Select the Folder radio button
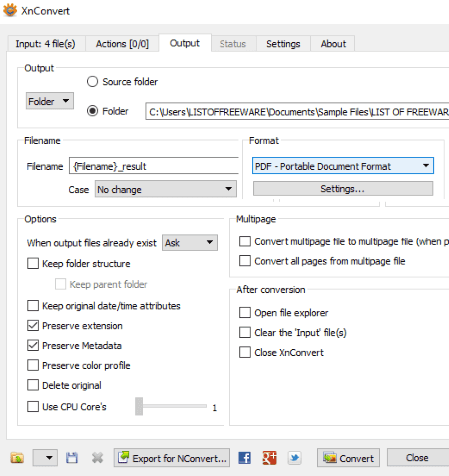This screenshot has width=449, height=476. pyautogui.click(x=92, y=111)
